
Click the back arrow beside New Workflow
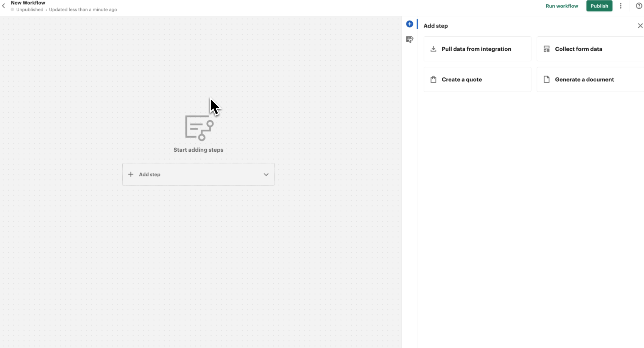(x=3, y=6)
